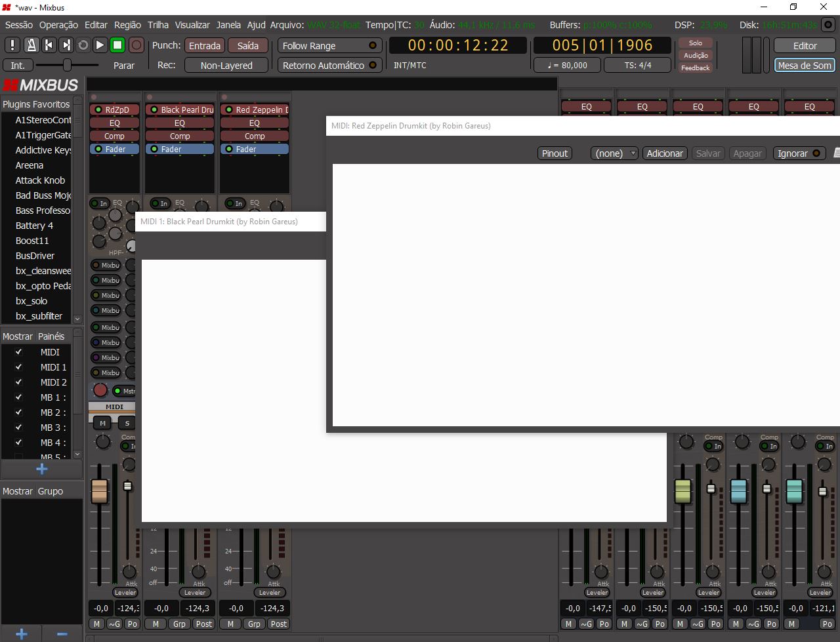Click the green Stop transport button

click(117, 45)
